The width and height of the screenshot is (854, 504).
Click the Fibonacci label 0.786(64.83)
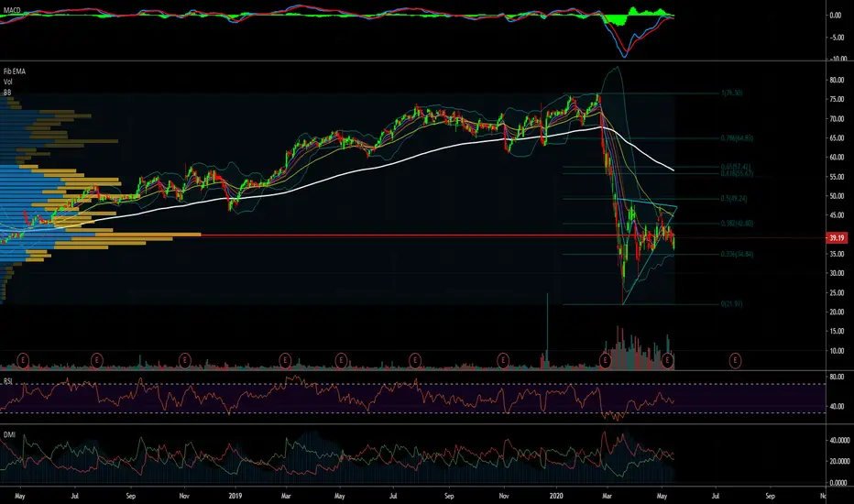(x=737, y=138)
